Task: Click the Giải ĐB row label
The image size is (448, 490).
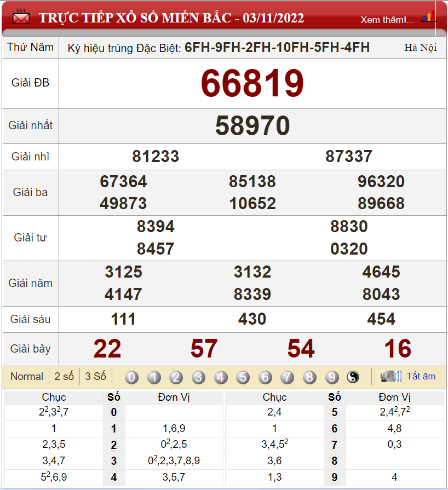Action: (x=30, y=83)
